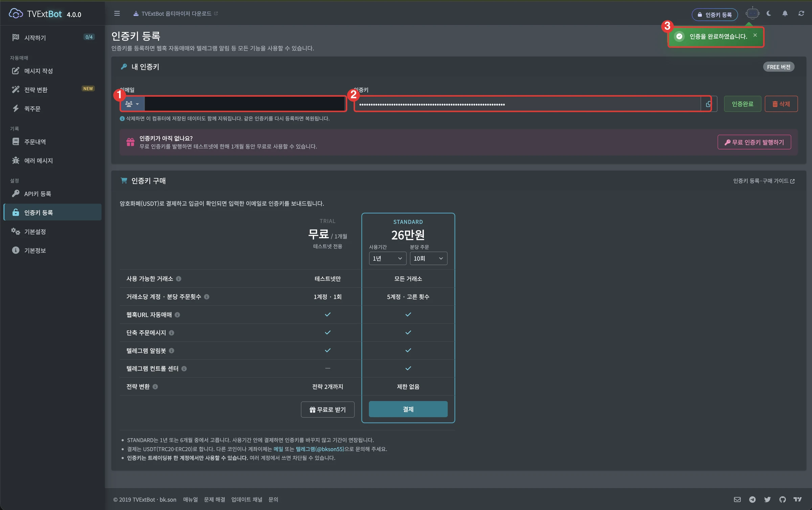Show info for 웹훅URL 자동매매
Screen dimensions: 812x510
177,315
